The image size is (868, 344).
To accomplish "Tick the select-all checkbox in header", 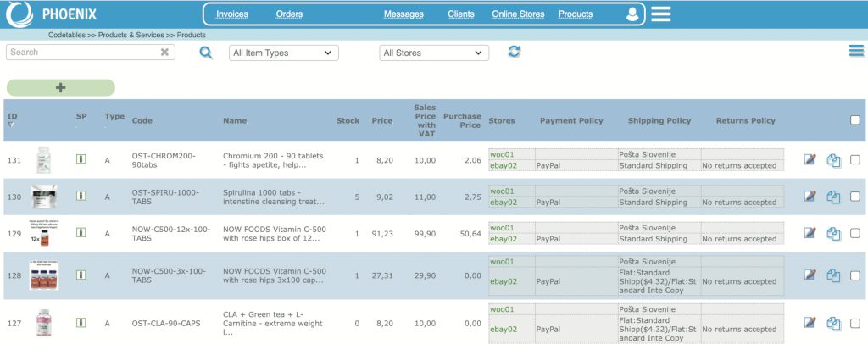I will point(854,120).
